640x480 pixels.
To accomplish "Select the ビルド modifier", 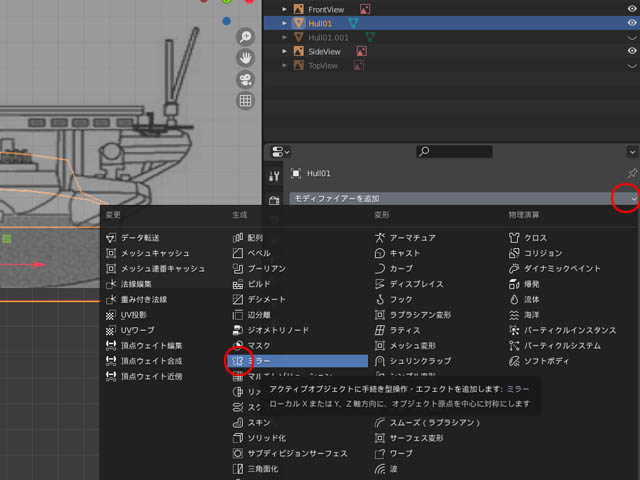I will click(251, 284).
